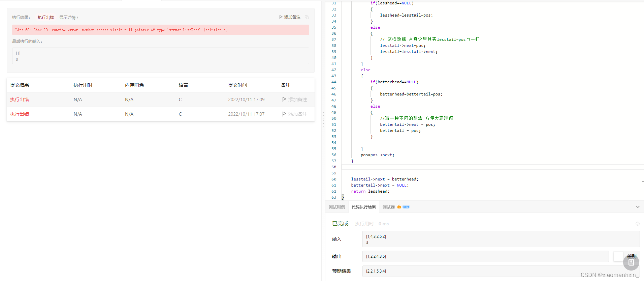Click the red 执行出错 status label at top
644x281 pixels.
(45, 18)
